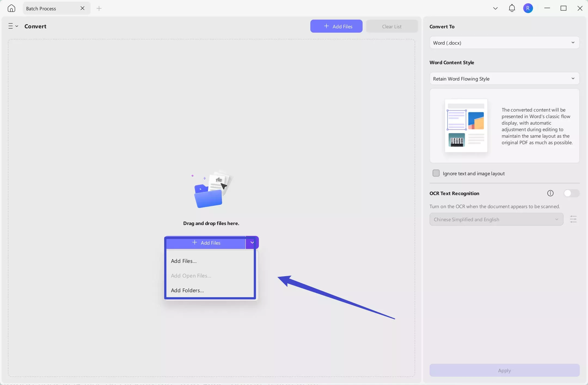Click the Home icon

click(x=11, y=8)
